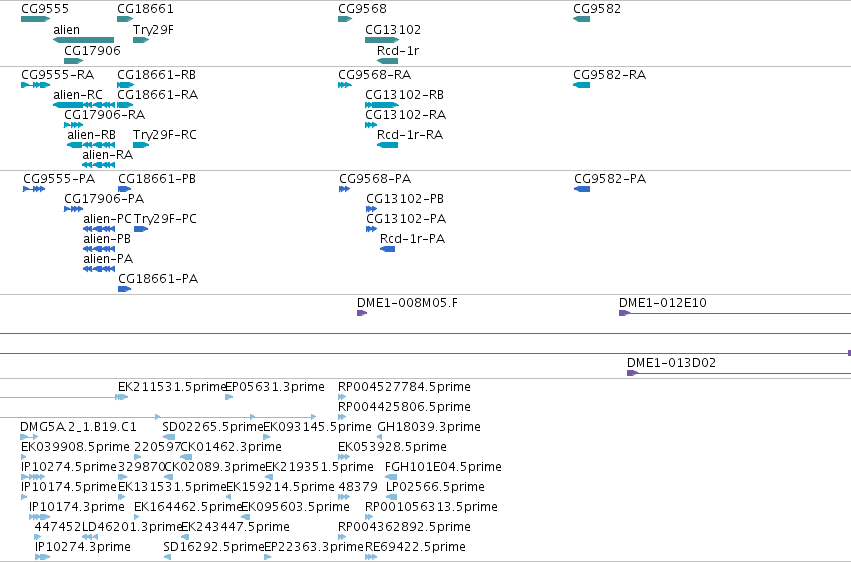Select the alien-RA transcript
The height and width of the screenshot is (562, 851).
point(98,165)
